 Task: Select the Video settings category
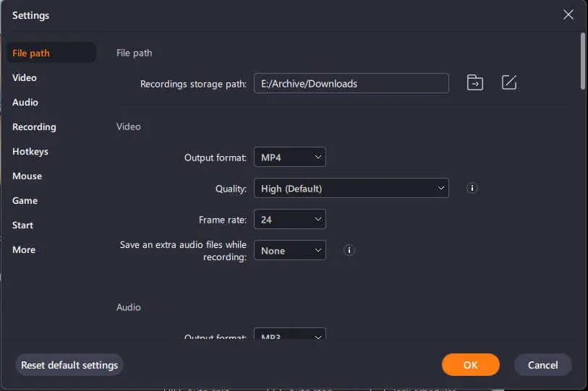(x=25, y=77)
